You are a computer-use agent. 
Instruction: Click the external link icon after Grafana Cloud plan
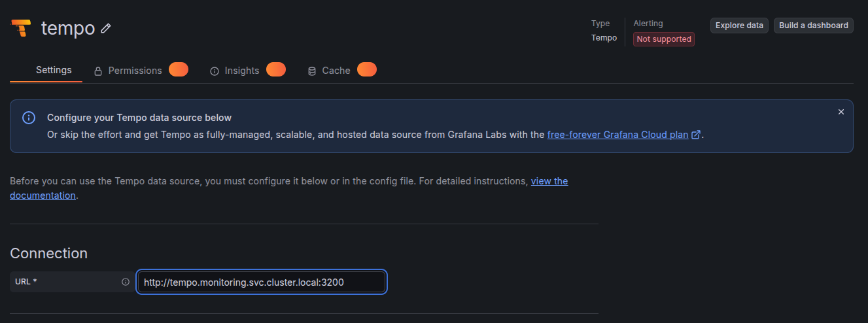696,135
